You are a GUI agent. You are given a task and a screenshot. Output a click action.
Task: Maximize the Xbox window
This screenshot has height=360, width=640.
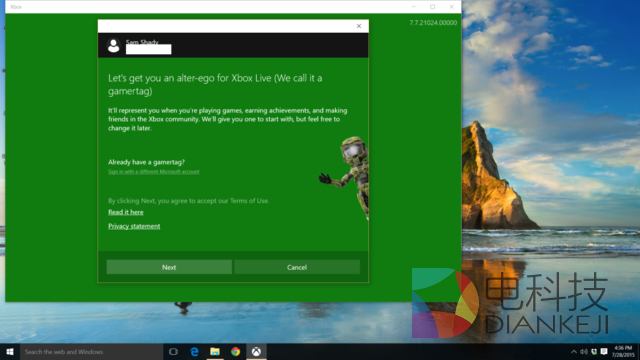click(x=433, y=7)
